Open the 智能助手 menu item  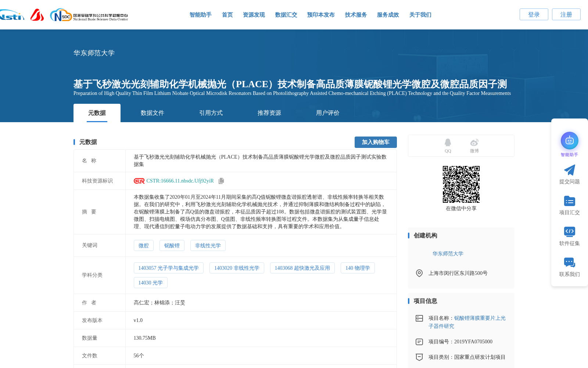click(201, 15)
